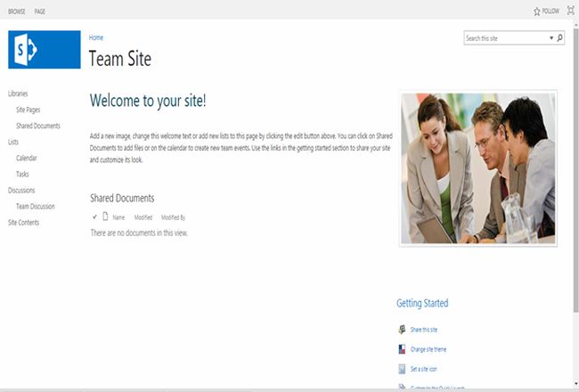The image size is (579, 392).
Task: Sort by the Name column header
Action: [118, 217]
